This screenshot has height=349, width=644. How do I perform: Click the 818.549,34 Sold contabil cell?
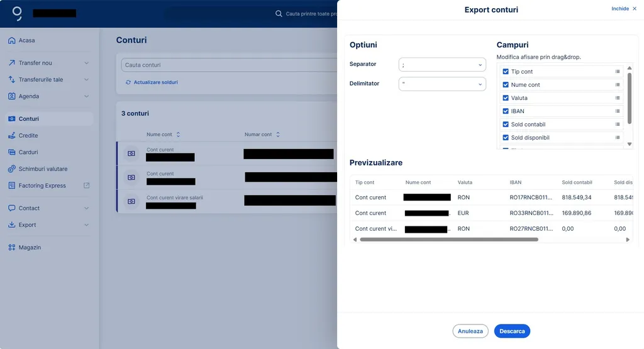pos(577,197)
